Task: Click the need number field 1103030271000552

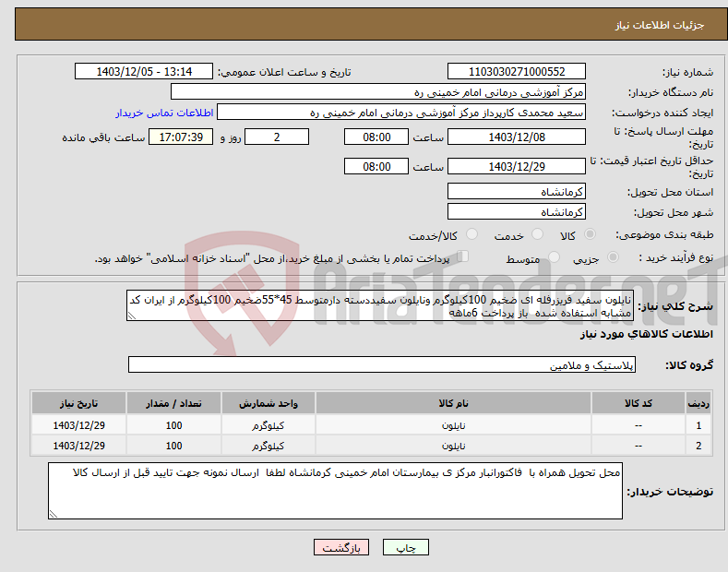Action: click(x=517, y=72)
